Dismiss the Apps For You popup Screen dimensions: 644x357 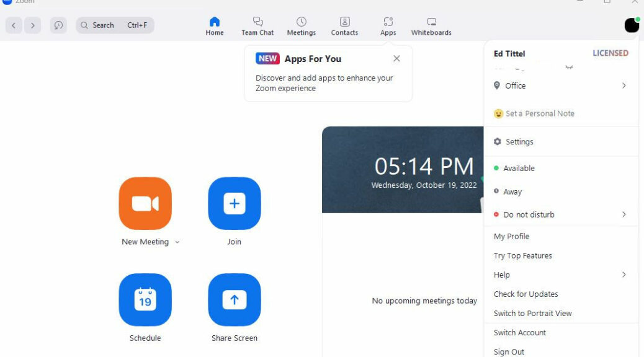pyautogui.click(x=396, y=59)
